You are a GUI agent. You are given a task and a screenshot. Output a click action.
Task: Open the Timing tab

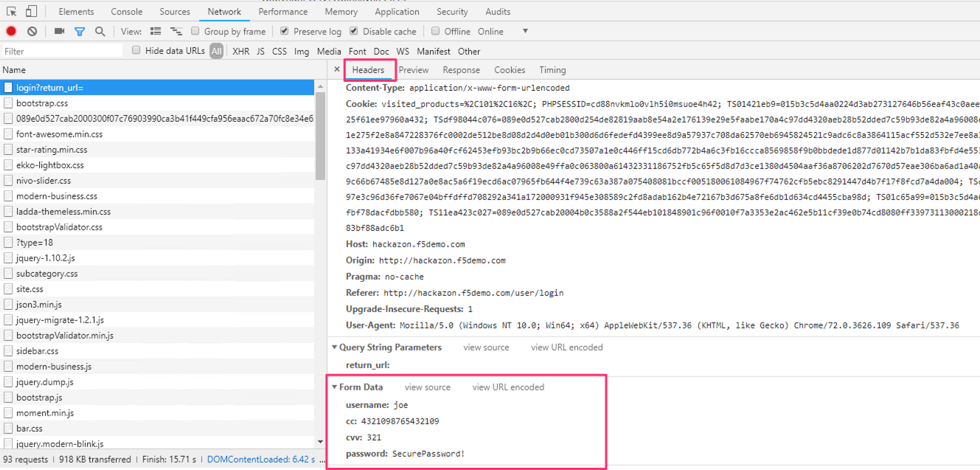coord(552,70)
